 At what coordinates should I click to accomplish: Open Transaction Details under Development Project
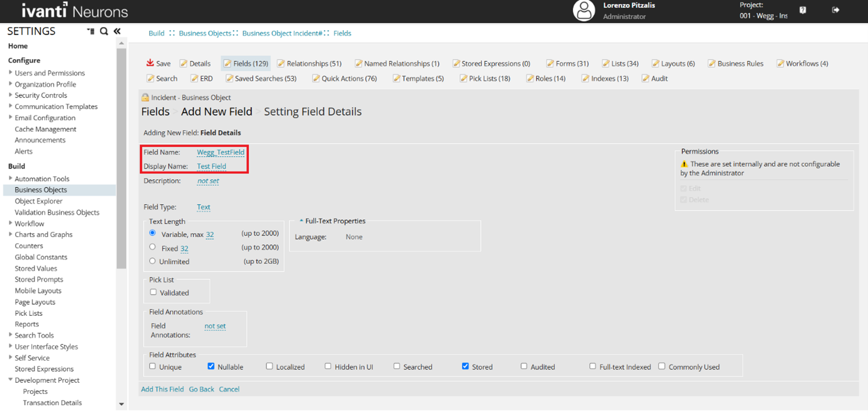pos(52,402)
